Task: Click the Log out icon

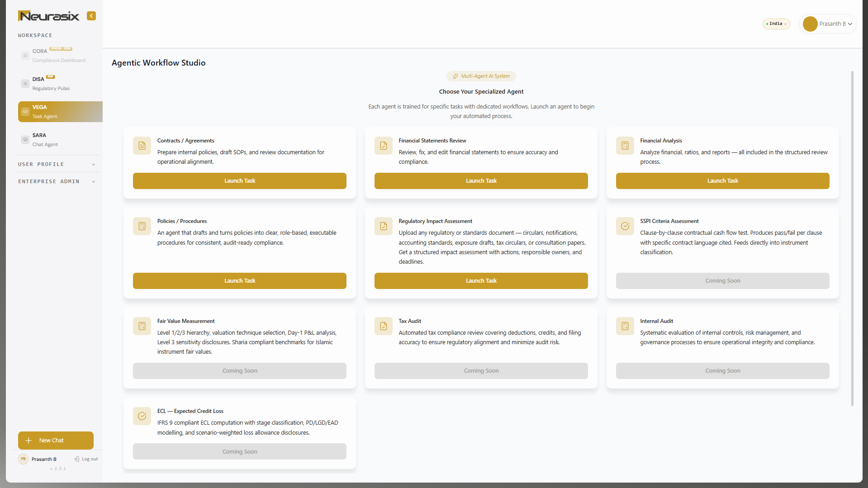Action: click(x=77, y=459)
